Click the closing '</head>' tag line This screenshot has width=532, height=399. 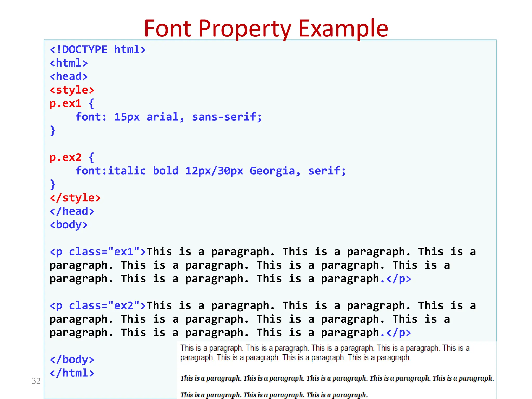click(72, 211)
